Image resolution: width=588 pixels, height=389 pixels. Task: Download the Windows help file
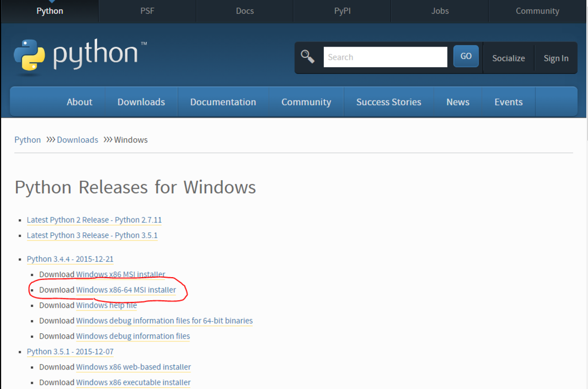(x=106, y=305)
